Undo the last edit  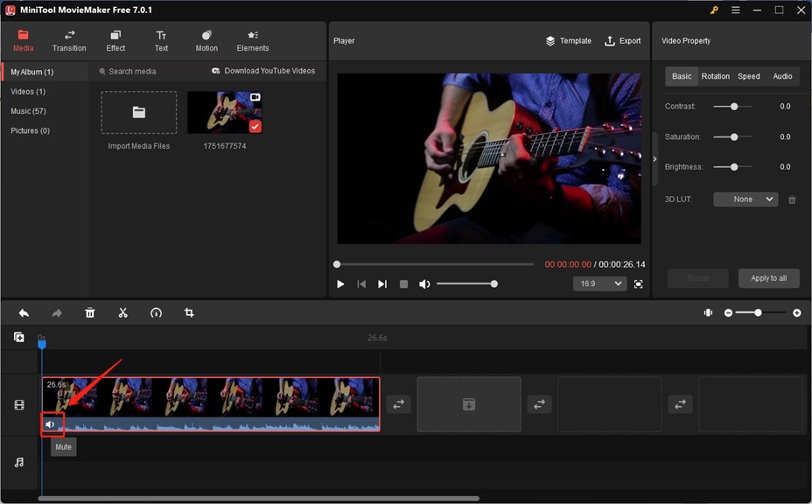click(24, 312)
